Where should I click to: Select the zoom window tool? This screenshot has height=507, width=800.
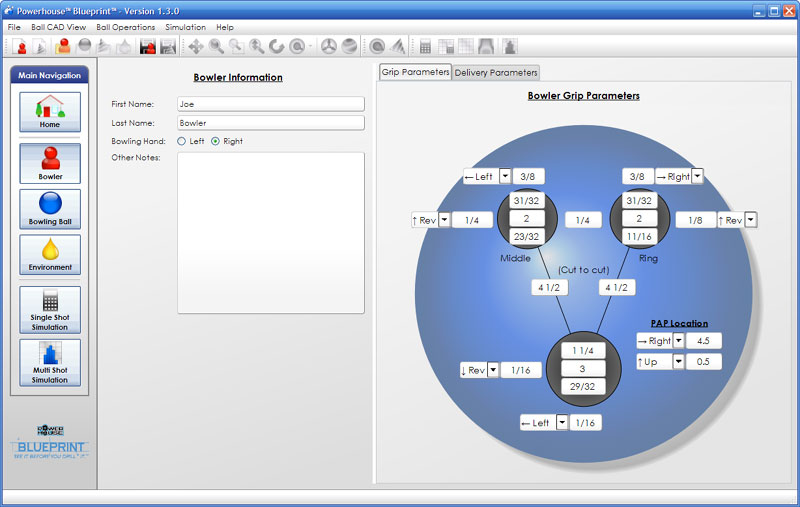pos(236,46)
